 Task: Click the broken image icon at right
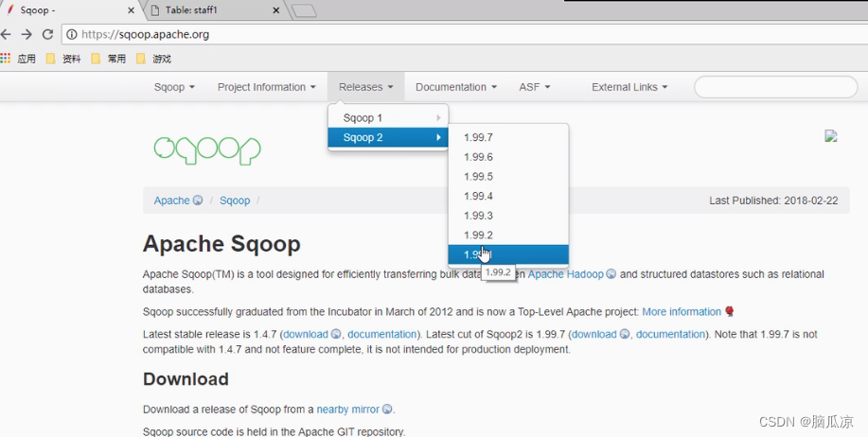(831, 136)
